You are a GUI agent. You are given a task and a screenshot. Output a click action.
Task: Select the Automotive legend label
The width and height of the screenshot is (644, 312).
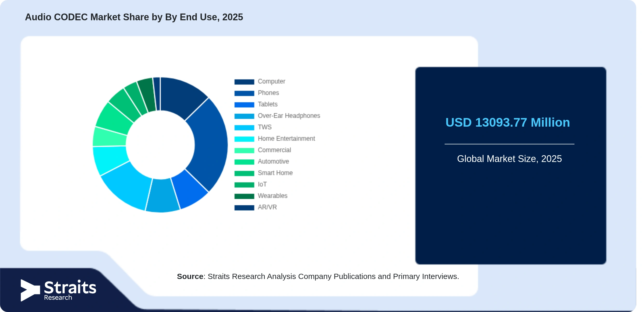click(273, 161)
